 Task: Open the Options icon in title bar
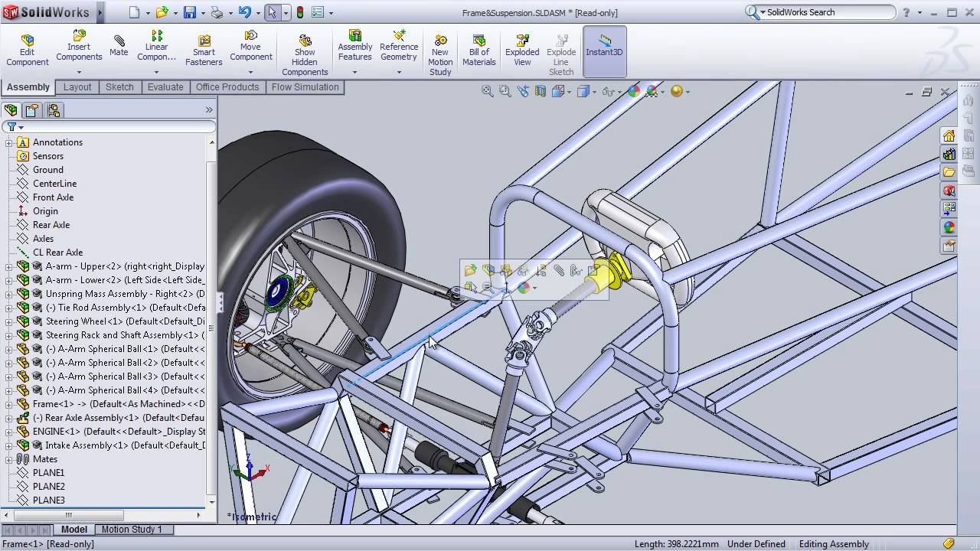pyautogui.click(x=318, y=12)
